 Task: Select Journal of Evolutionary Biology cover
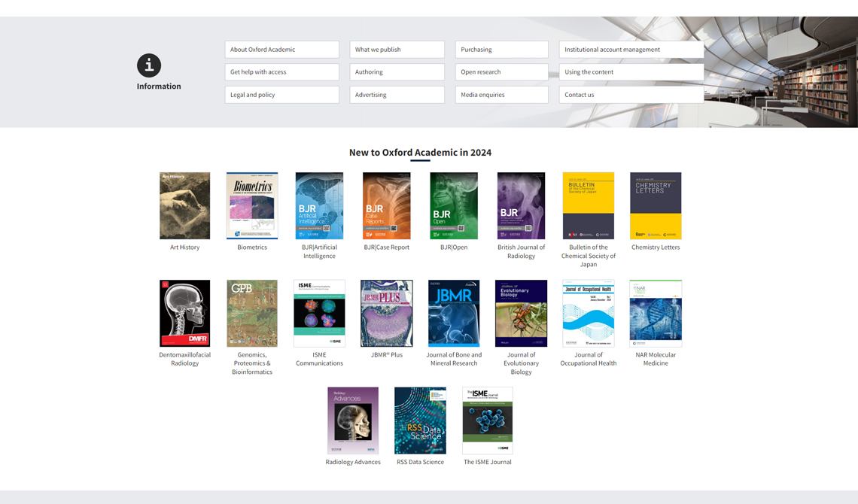(522, 313)
